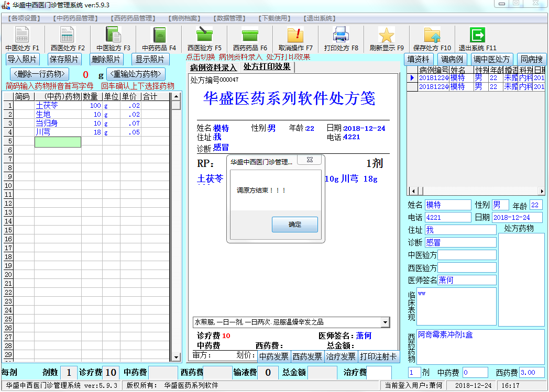Viewport: 549px width, 392px height.
Task: Click 保存处方 F10 folder icon
Action: (432, 35)
